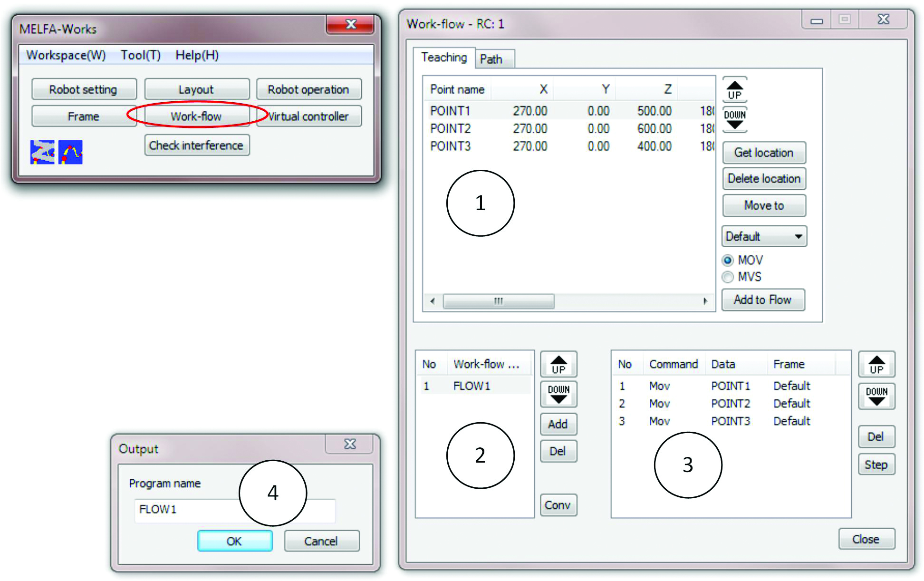Click the second blue path icon in MELFA-Works

70,152
